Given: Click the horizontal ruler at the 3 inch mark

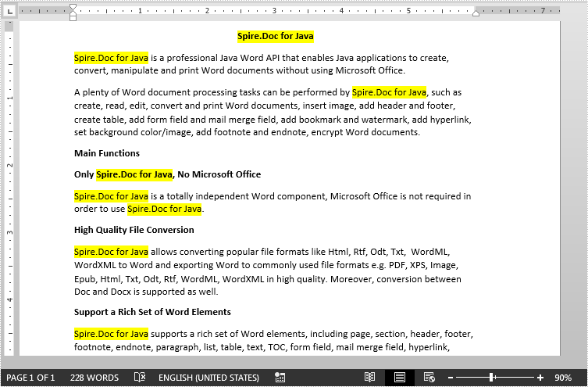Looking at the screenshot, I should point(275,11).
